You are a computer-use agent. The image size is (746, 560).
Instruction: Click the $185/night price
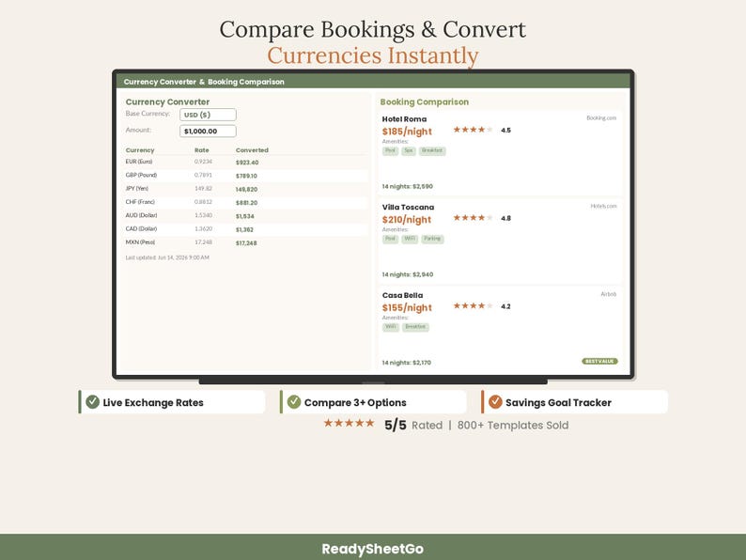[x=407, y=132]
